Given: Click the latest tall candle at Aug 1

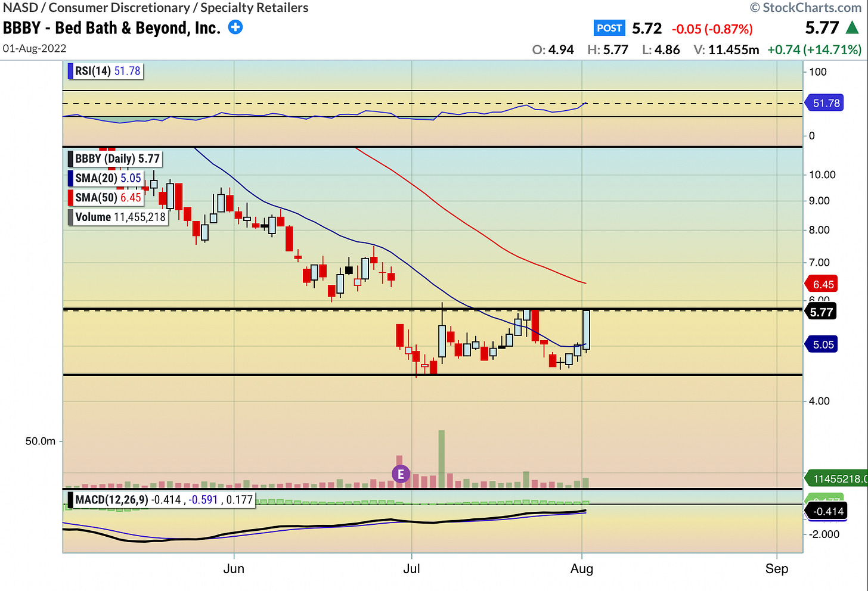Looking at the screenshot, I should (x=587, y=329).
